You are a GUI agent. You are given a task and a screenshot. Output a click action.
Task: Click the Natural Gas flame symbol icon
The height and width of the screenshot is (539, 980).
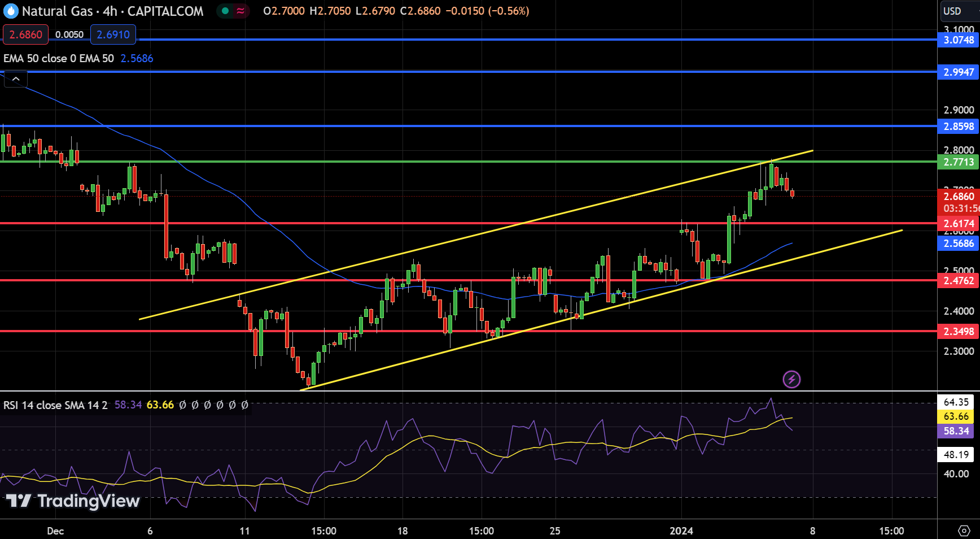[11, 11]
